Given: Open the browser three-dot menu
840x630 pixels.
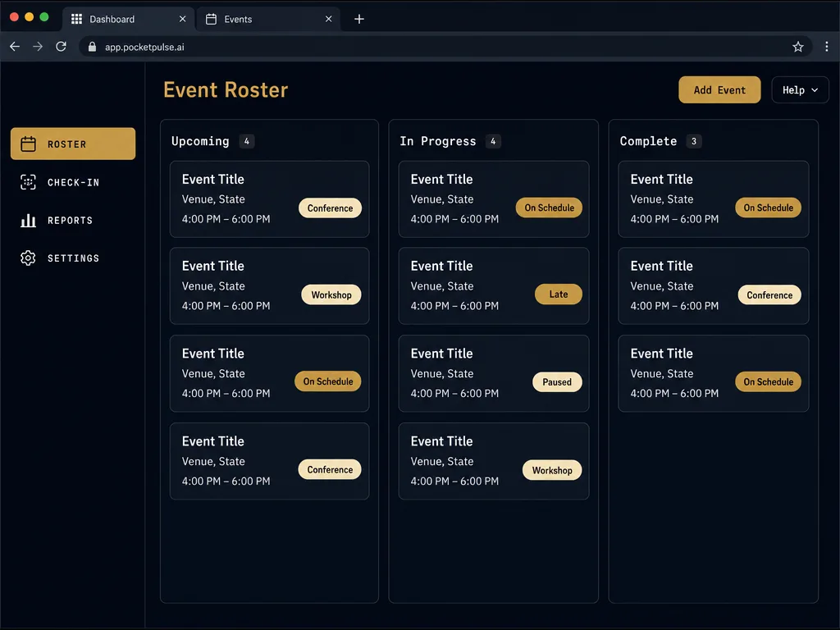Looking at the screenshot, I should click(827, 47).
